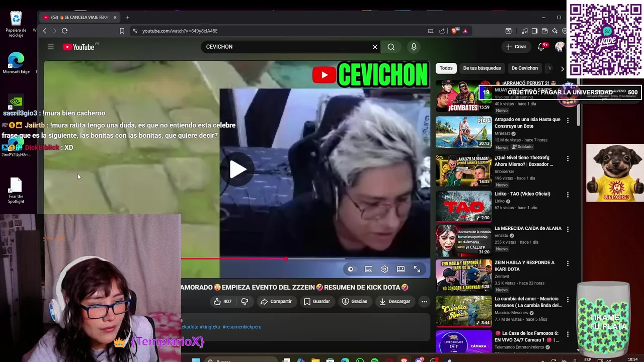Send Gracias super thanks

(x=354, y=302)
